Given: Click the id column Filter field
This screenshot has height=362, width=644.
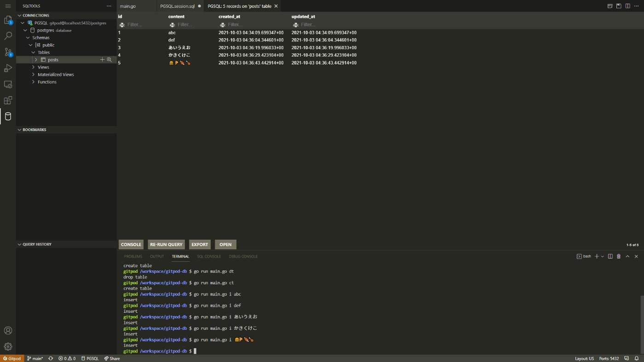Looking at the screenshot, I should 143,24.
